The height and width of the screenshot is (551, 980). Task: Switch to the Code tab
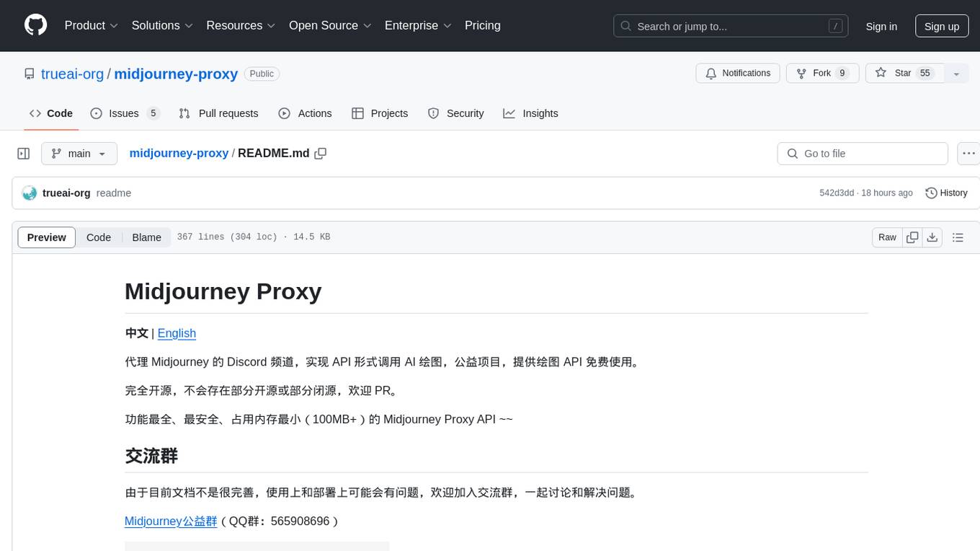tap(51, 113)
